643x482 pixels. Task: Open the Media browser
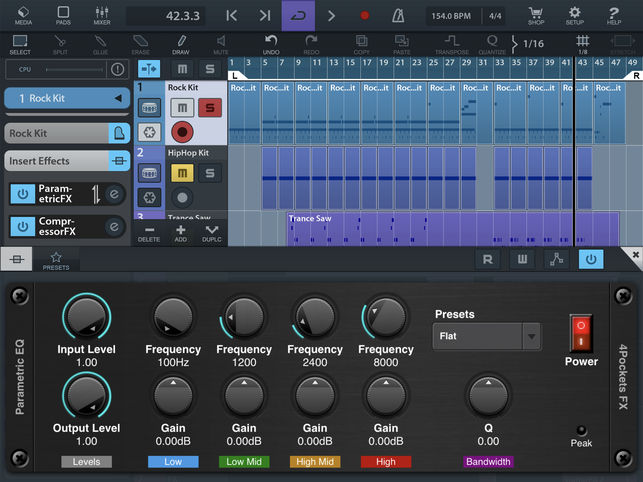pyautogui.click(x=23, y=14)
